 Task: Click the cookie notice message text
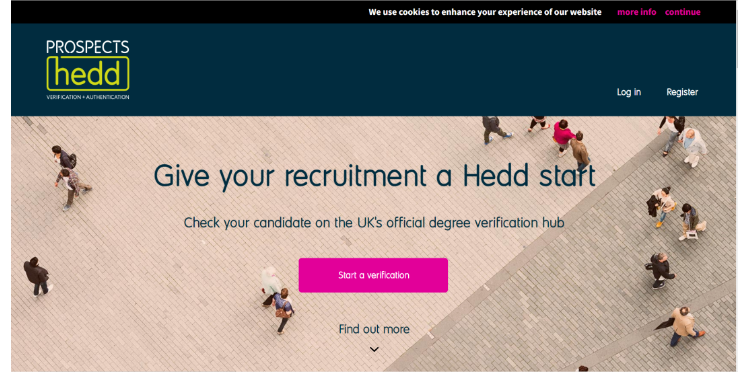(x=485, y=12)
